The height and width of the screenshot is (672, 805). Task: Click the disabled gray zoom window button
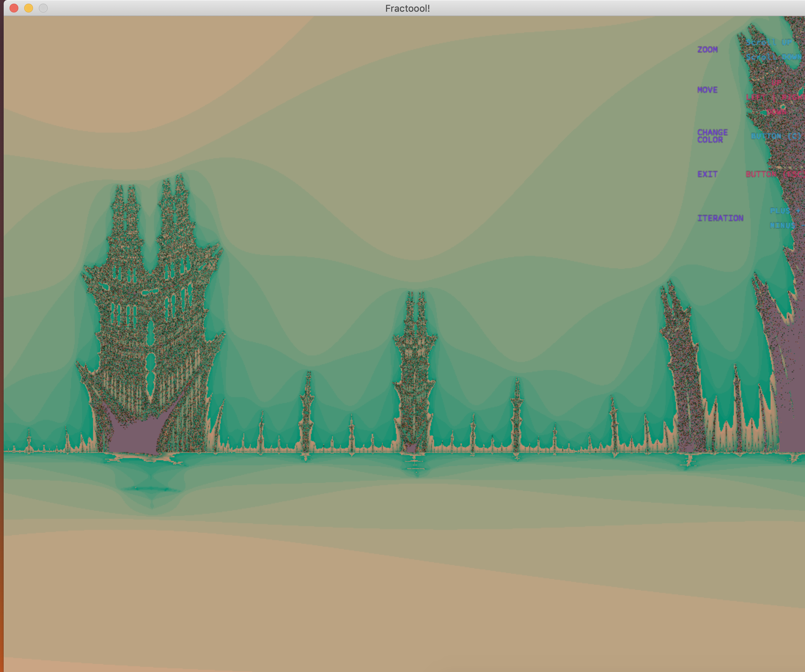tap(43, 8)
